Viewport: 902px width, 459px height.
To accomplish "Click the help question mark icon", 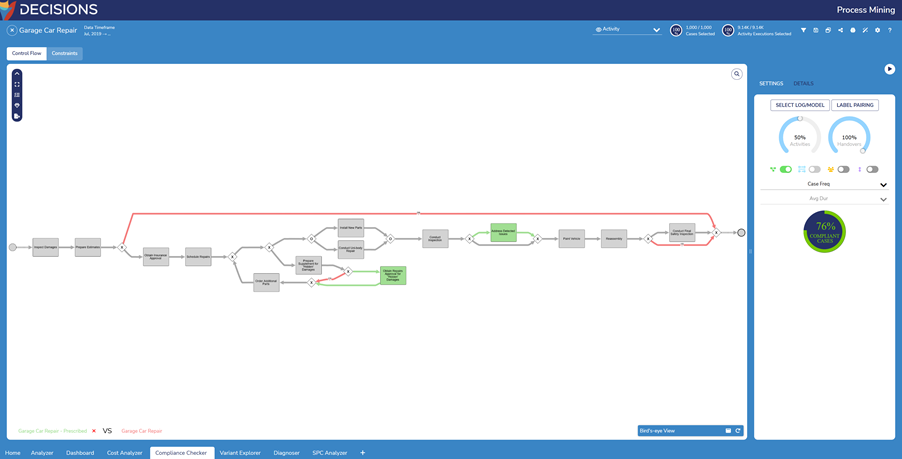I will (x=890, y=30).
